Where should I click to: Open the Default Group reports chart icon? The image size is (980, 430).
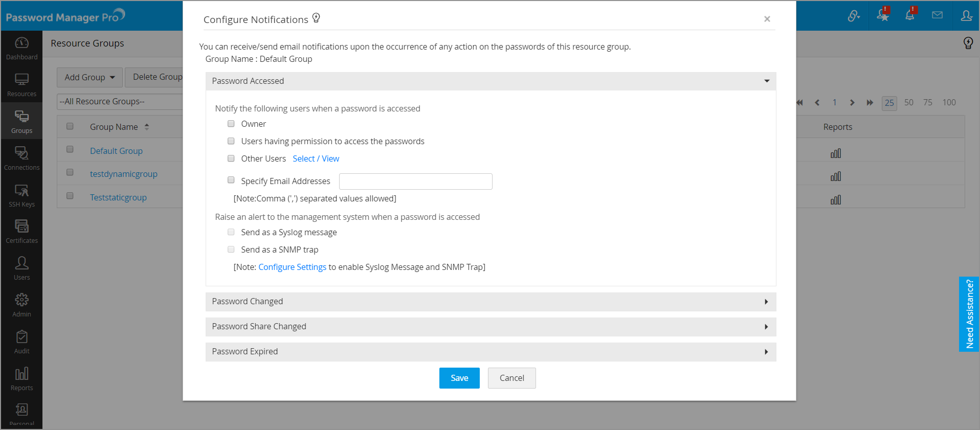[836, 153]
